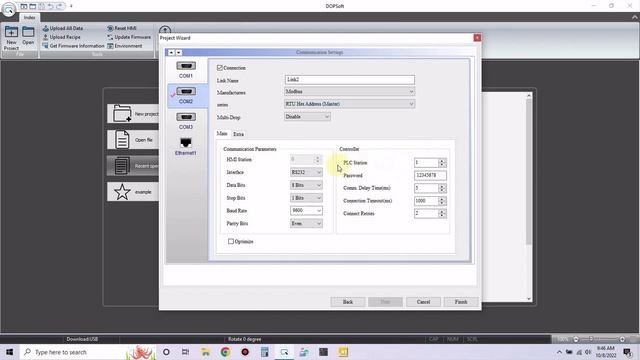This screenshot has width=640, height=360.
Task: Open Cortana circle on taskbar
Action: click(166, 352)
